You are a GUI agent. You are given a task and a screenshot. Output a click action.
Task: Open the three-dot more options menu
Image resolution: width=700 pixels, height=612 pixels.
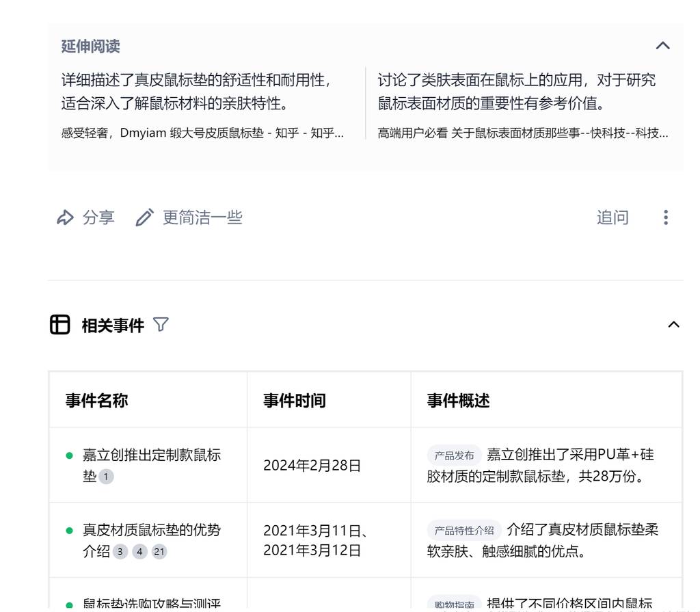[665, 217]
